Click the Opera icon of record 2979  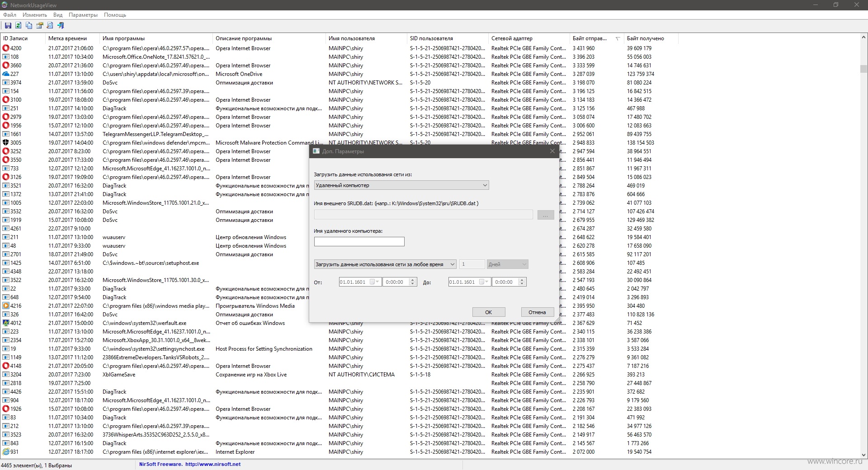coord(6,117)
